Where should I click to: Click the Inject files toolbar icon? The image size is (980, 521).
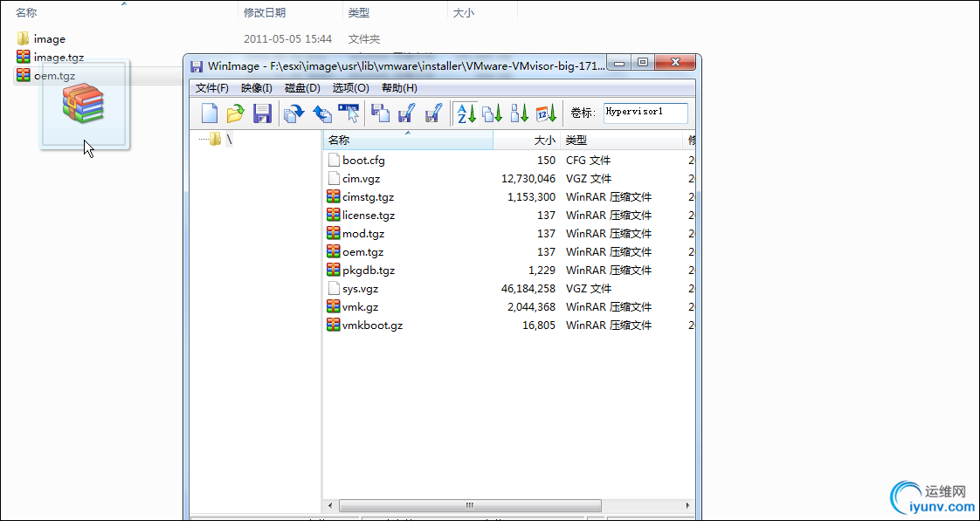pyautogui.click(x=293, y=113)
